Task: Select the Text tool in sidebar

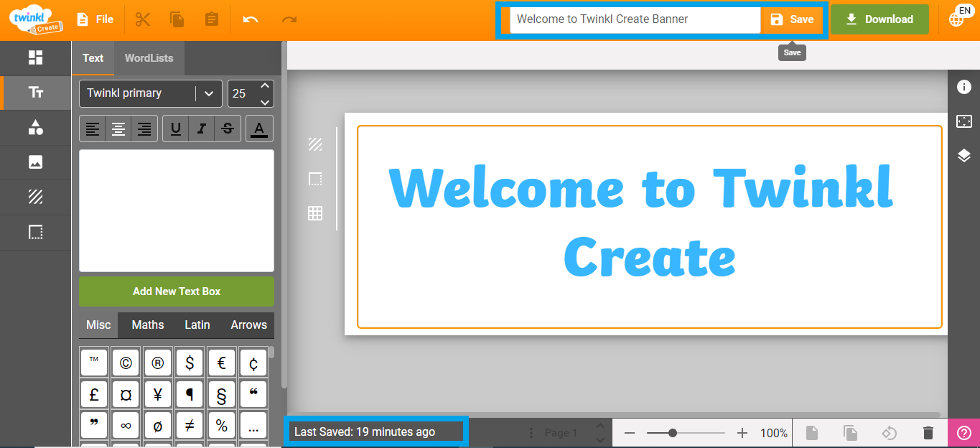Action: pos(35,93)
